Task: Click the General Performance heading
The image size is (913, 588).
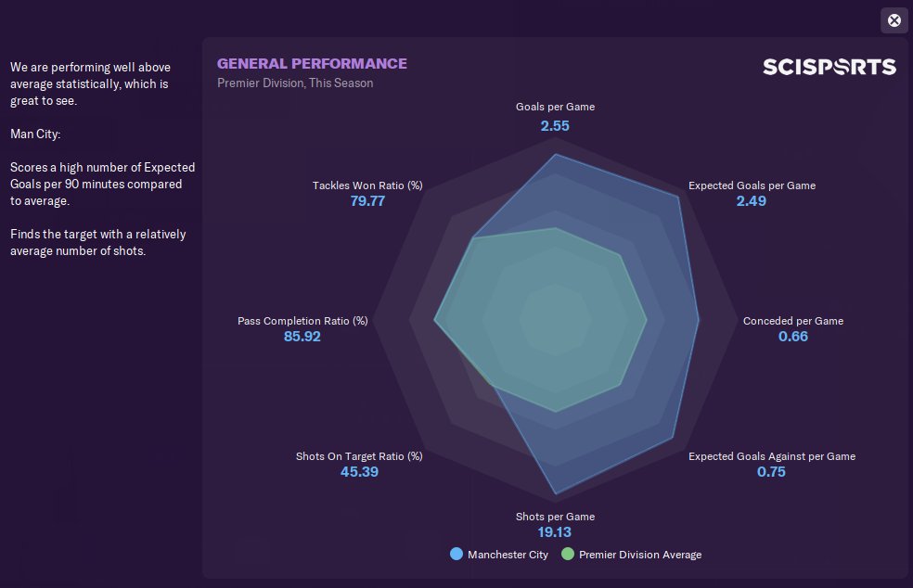Action: (x=312, y=63)
